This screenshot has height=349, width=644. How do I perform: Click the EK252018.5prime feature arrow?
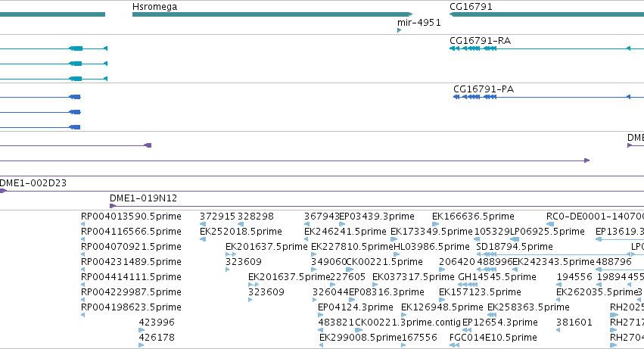(203, 239)
